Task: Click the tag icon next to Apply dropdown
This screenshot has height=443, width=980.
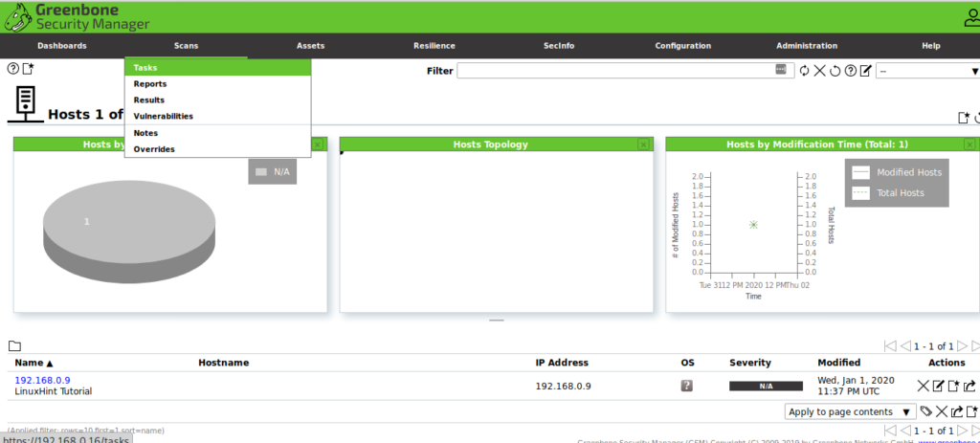Action: pyautogui.click(x=926, y=411)
